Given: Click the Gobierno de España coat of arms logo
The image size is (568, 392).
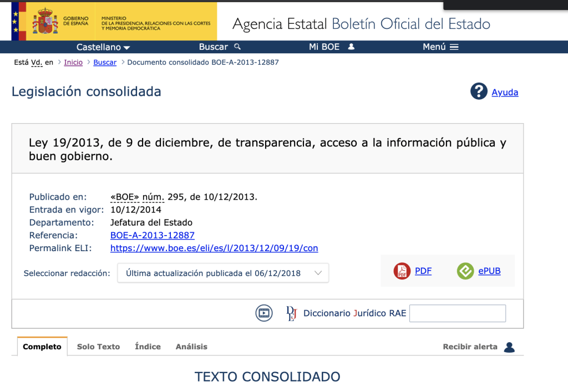Looking at the screenshot, I should pos(45,22).
